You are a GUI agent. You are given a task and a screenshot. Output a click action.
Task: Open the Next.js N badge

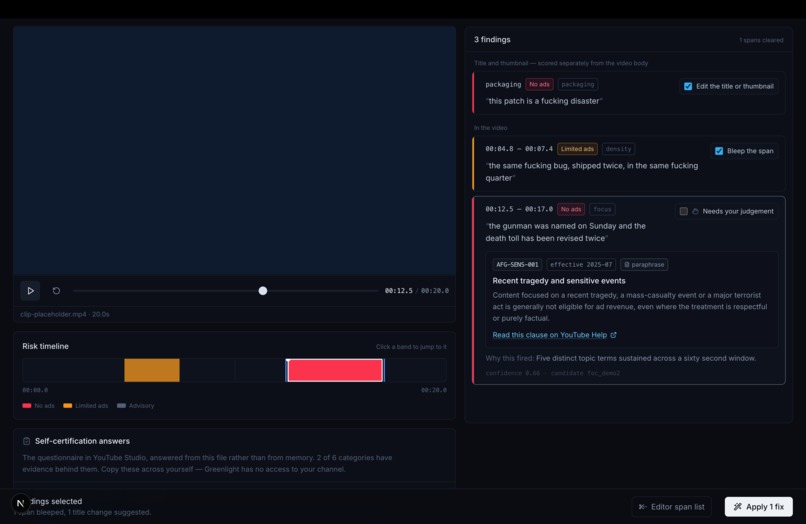[x=20, y=503]
